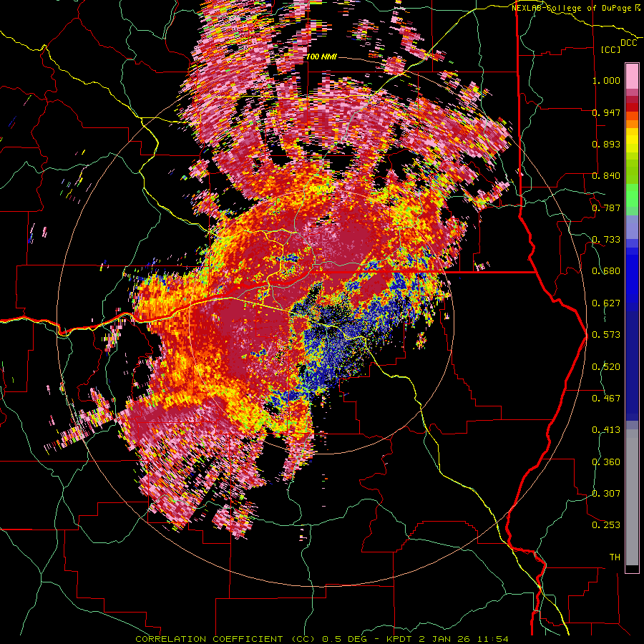This screenshot has height=644, width=644.
Task: Click the 0.307 scale value
Action: click(x=606, y=494)
